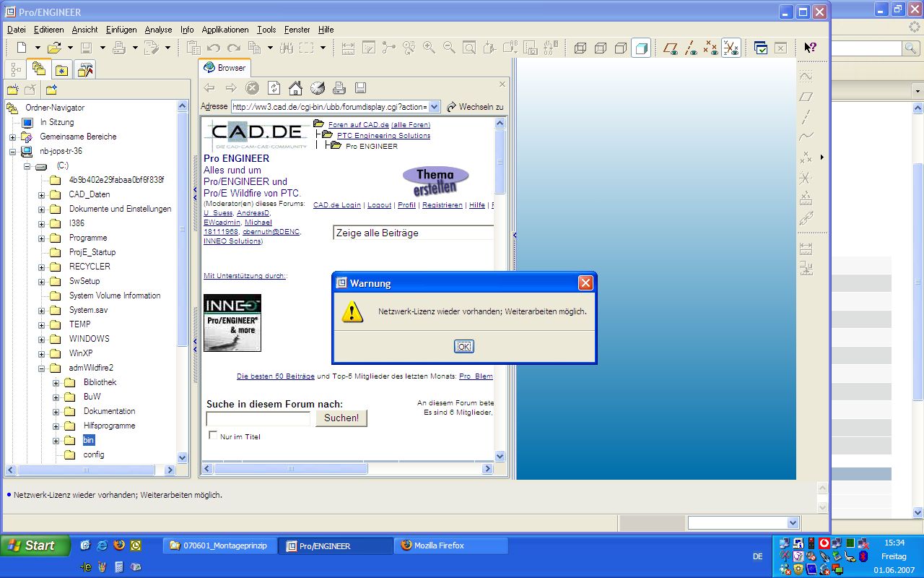The image size is (924, 578).
Task: Select the Datum Axis tool in right toolbar
Action: [806, 116]
